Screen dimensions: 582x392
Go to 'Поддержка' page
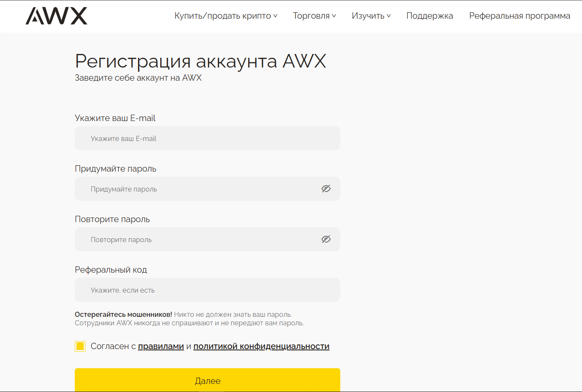tap(429, 16)
